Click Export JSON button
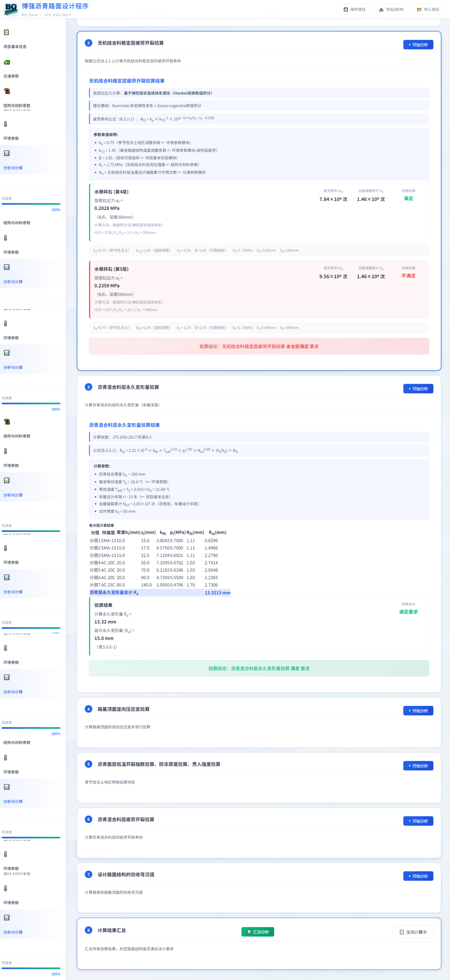 [391, 9]
